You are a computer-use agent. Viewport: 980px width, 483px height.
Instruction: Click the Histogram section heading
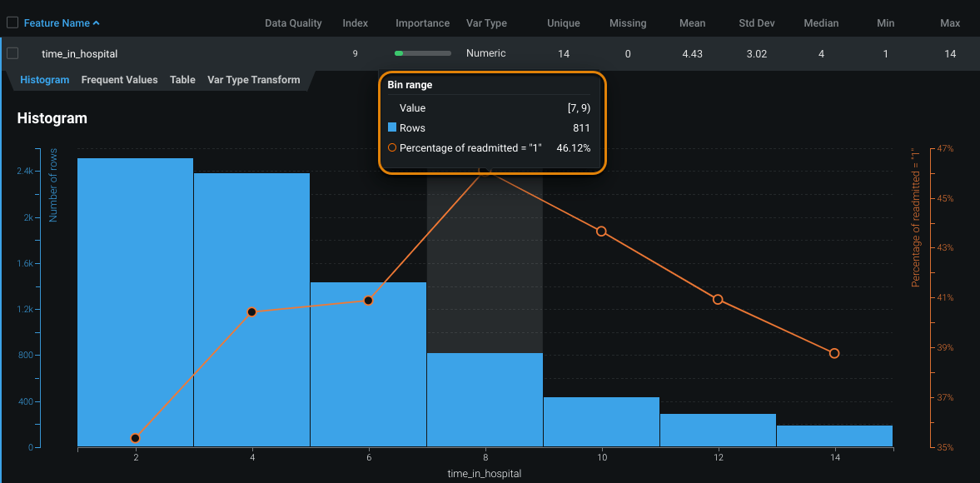(52, 117)
